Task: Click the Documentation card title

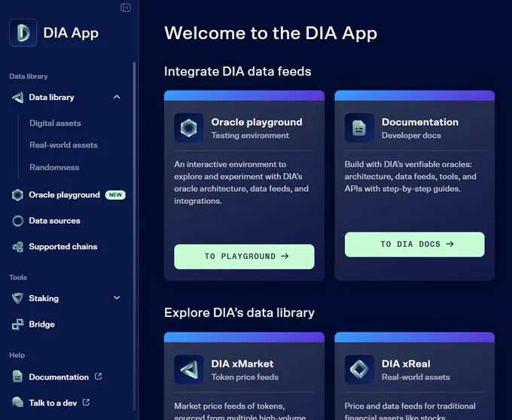Action: coord(420,122)
